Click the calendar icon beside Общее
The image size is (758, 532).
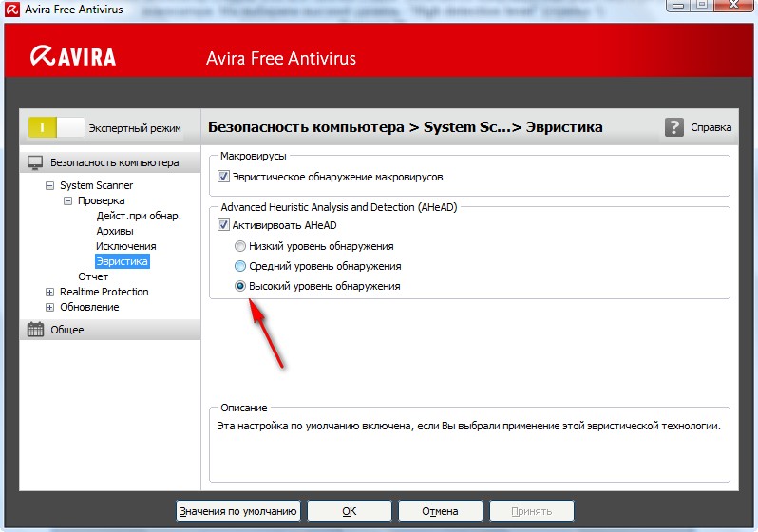[x=35, y=330]
